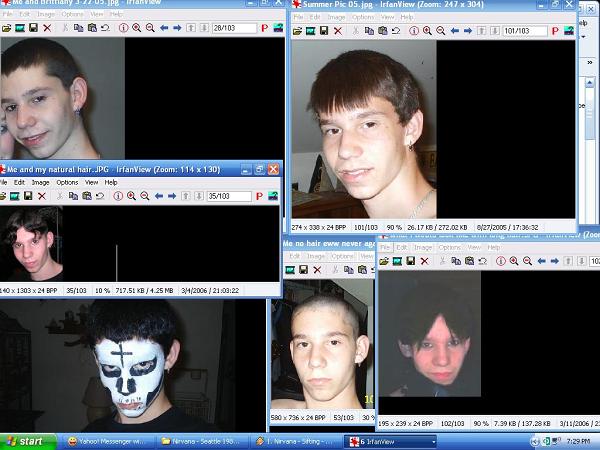The width and height of the screenshot is (600, 450).
Task: Open Image menu in natural hair window
Action: (x=40, y=182)
